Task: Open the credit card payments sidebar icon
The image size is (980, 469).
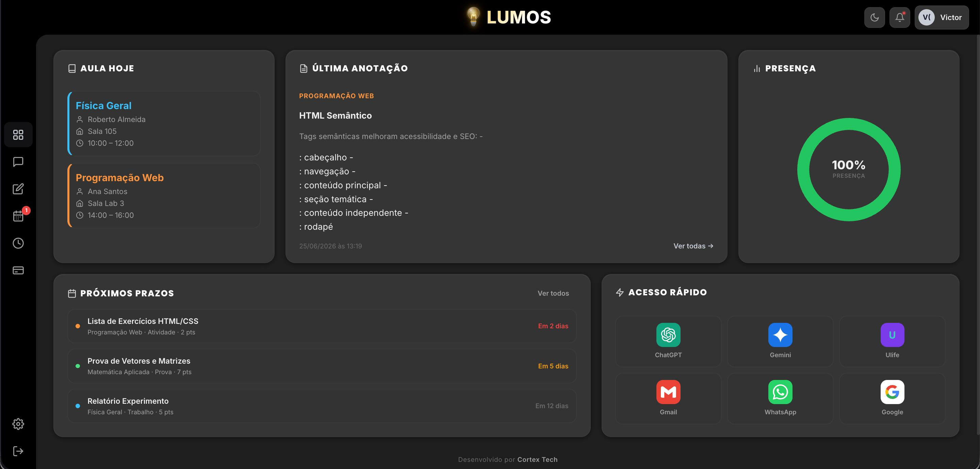Action: 18,270
